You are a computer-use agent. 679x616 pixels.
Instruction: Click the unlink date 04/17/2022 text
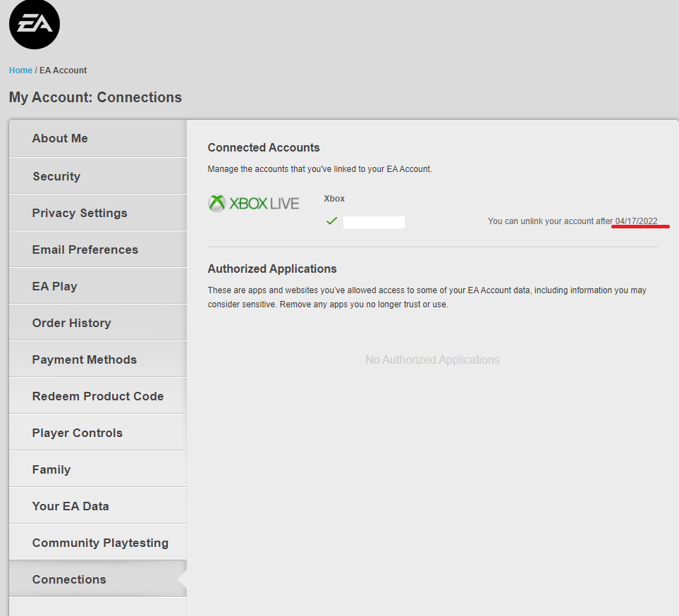[636, 221]
